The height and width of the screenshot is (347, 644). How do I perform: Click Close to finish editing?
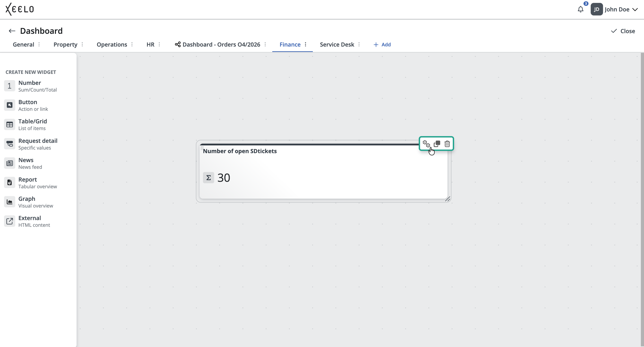pyautogui.click(x=623, y=31)
